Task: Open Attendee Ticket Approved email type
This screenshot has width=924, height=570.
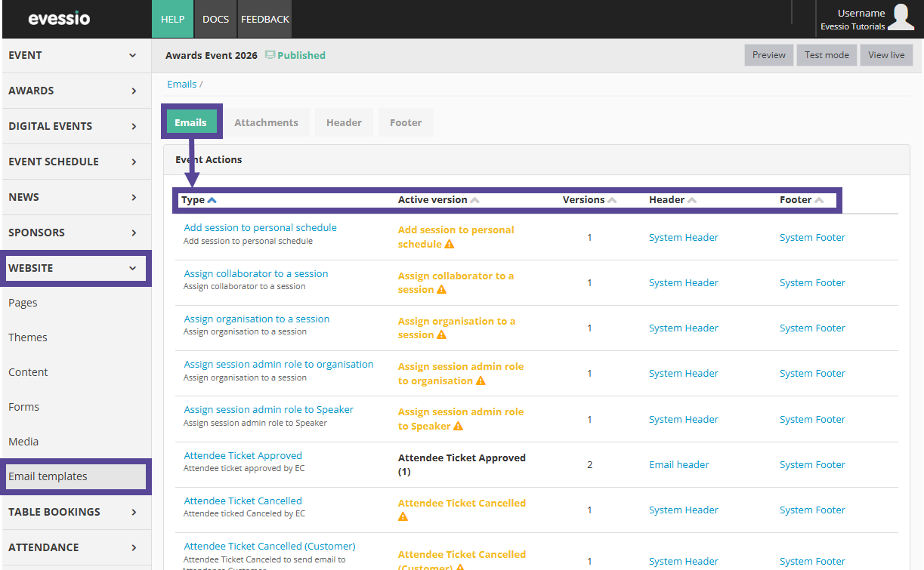Action: pyautogui.click(x=243, y=455)
